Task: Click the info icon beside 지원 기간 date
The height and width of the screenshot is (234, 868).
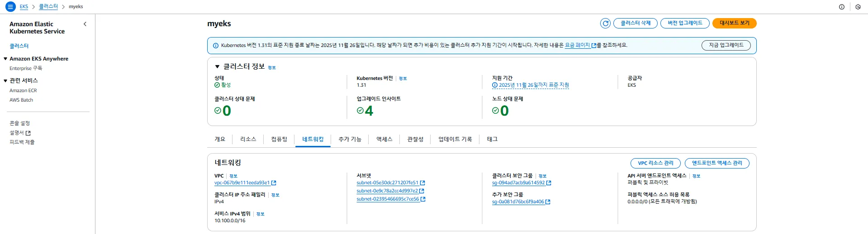Action: click(495, 85)
